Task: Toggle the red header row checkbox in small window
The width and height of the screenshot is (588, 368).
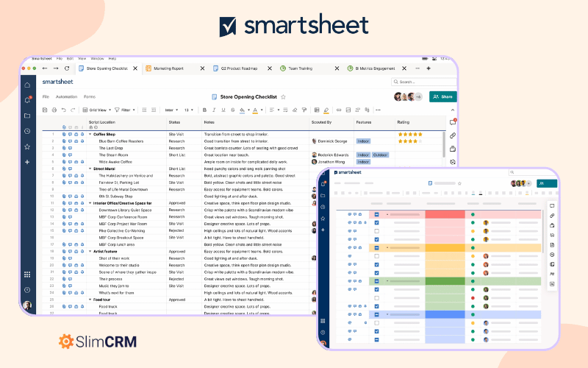Action: coord(376,214)
